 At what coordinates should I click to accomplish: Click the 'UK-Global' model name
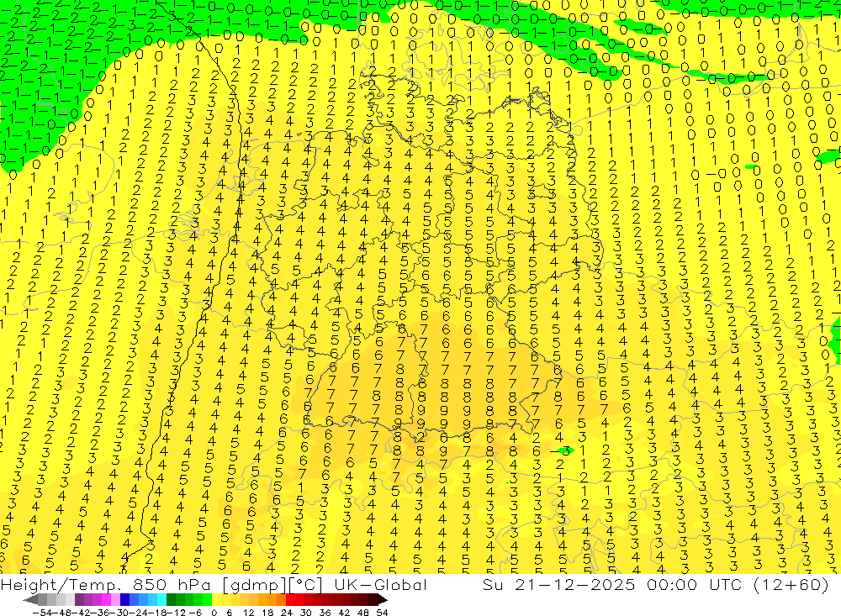(x=380, y=584)
